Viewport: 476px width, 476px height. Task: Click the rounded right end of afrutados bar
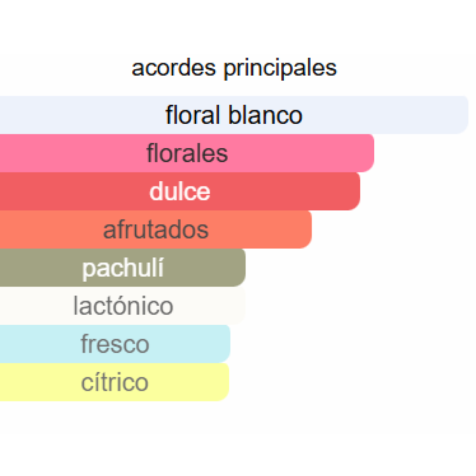tap(304, 230)
